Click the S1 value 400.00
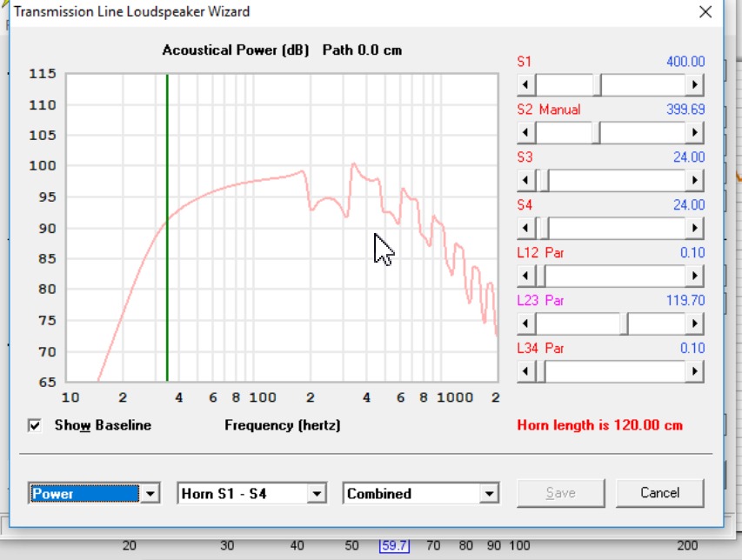The image size is (742, 560). (x=685, y=62)
